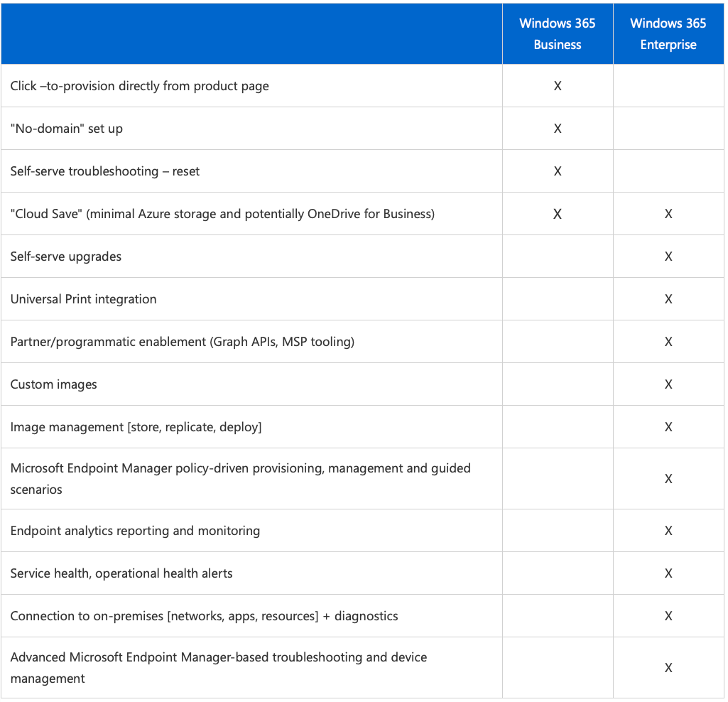728x702 pixels.
Task: Click the "Self-serve troubleshooting – reset" row label
Action: [x=104, y=171]
